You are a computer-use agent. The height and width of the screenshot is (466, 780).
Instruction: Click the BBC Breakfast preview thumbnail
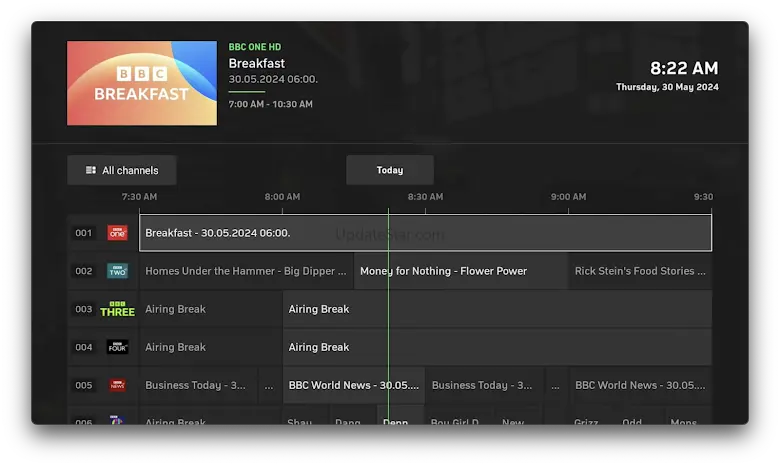pyautogui.click(x=142, y=83)
